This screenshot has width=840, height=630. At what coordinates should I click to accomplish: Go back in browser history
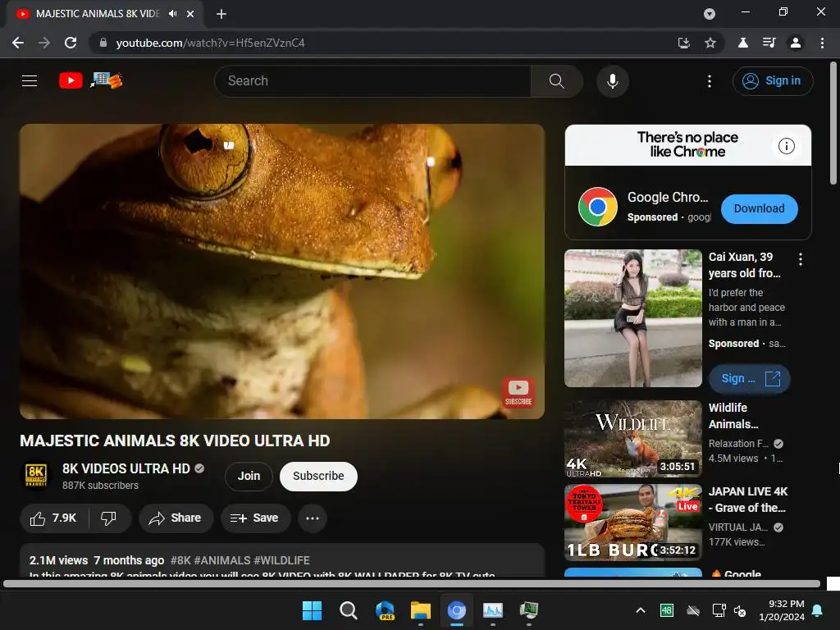(18, 43)
